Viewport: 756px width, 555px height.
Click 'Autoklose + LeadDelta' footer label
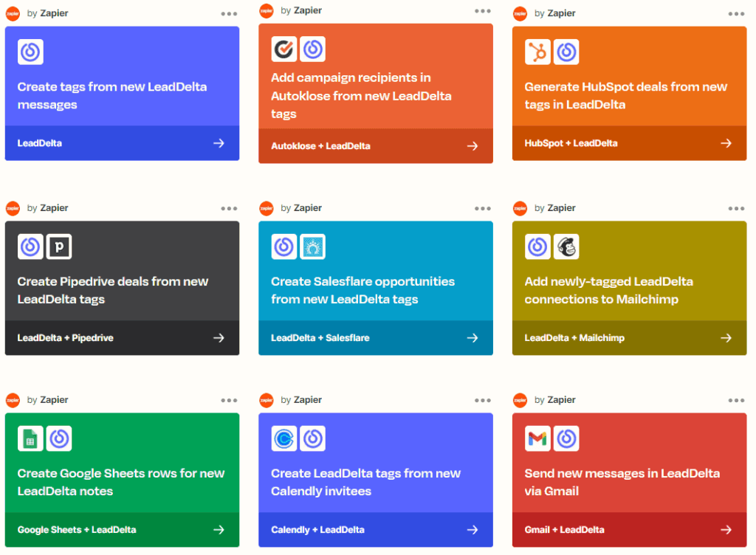[320, 146]
